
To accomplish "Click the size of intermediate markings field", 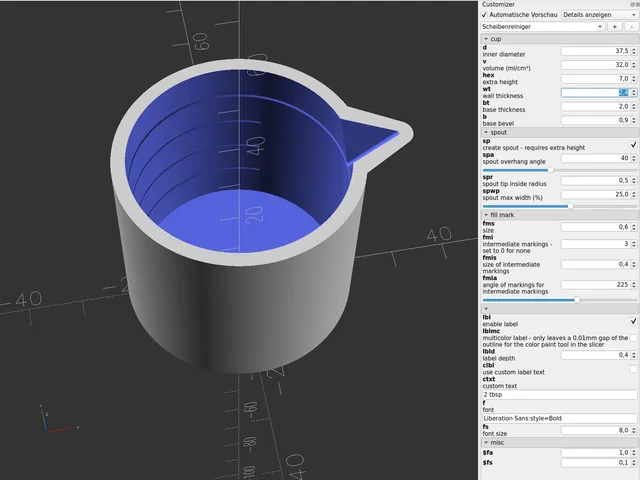I will click(x=596, y=264).
